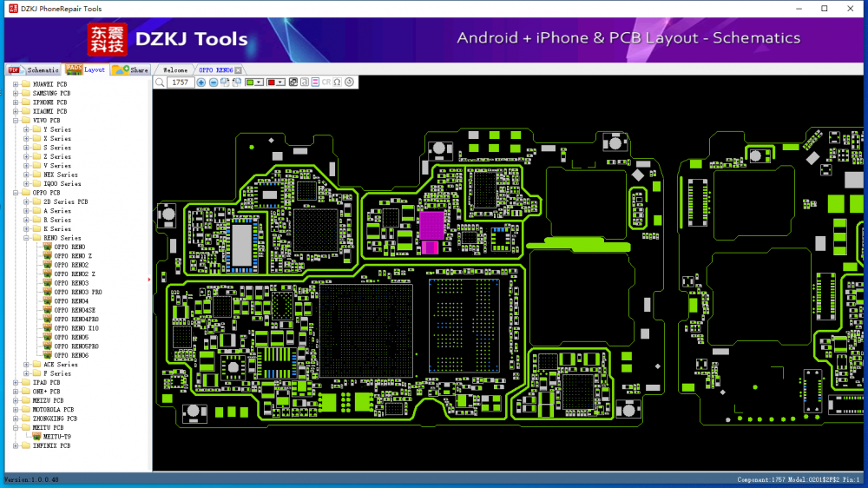868x488 pixels.
Task: Click the blue minus zoom-out icon
Action: pos(214,82)
